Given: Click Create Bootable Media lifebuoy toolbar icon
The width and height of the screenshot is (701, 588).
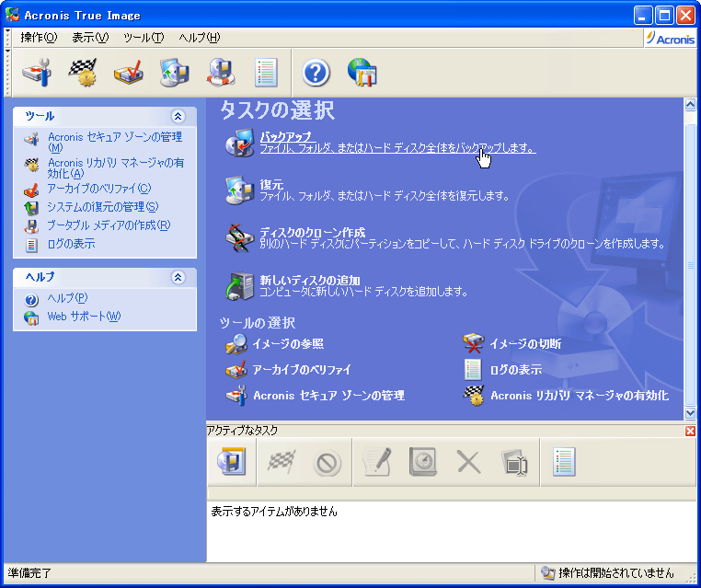Looking at the screenshot, I should tap(221, 73).
